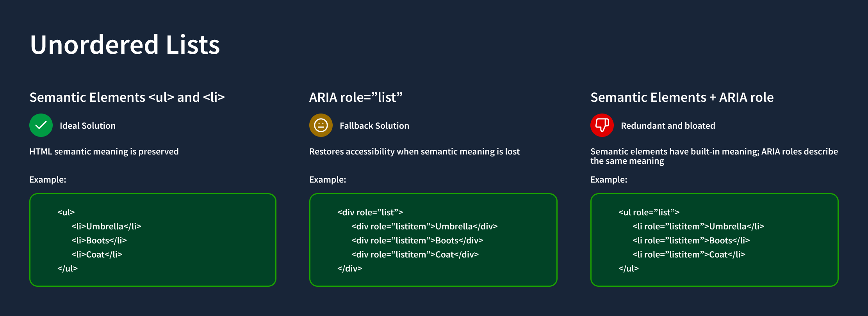Click the 'Fallback Solution' label
This screenshot has height=316, width=868.
tap(374, 126)
